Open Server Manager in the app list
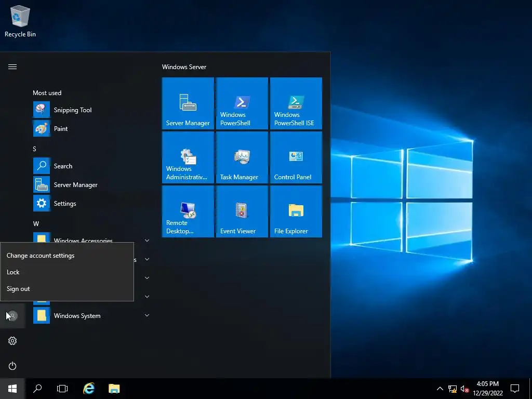 click(91, 184)
